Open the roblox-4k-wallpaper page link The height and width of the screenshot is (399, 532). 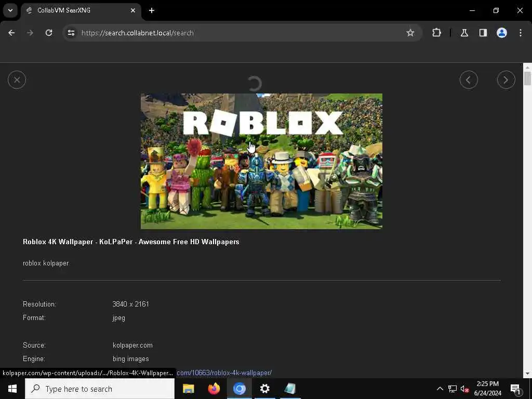pyautogui.click(x=224, y=373)
